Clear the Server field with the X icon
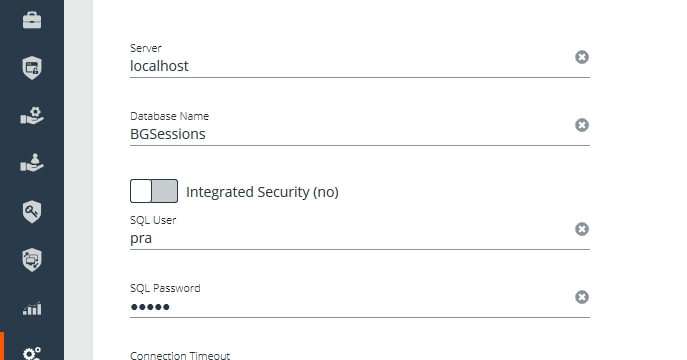The width and height of the screenshot is (687, 360). 582,57
